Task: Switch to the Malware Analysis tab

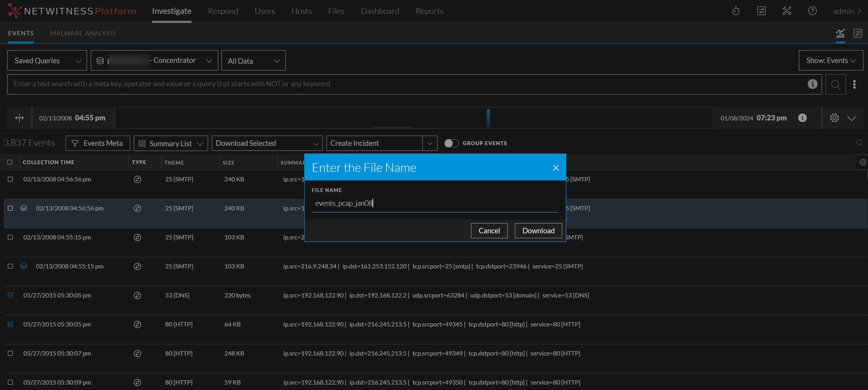Action: [83, 33]
